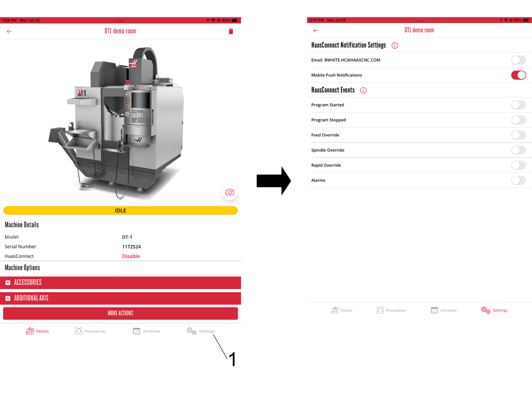Expand the ACCESSORIES section
The image size is (532, 399).
(121, 282)
